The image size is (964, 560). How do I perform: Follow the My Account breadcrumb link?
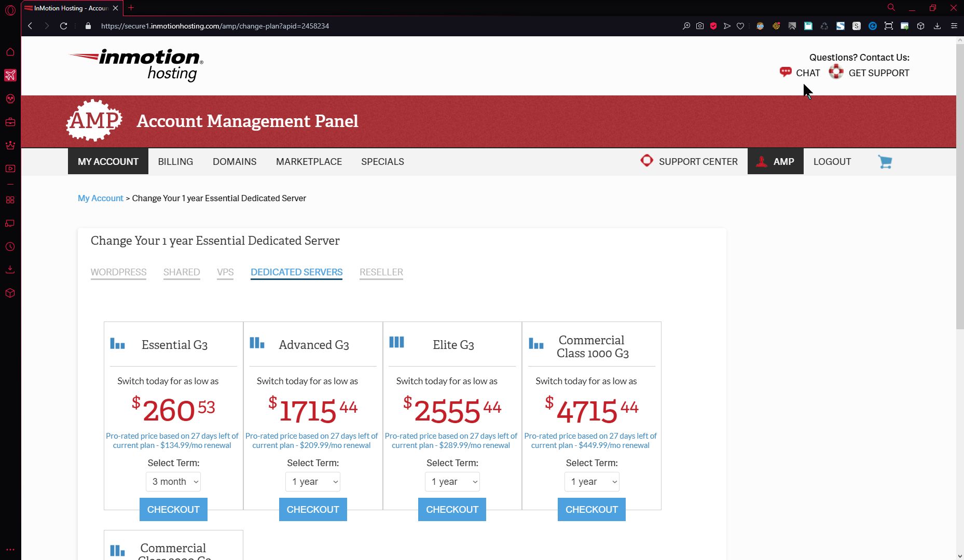100,199
